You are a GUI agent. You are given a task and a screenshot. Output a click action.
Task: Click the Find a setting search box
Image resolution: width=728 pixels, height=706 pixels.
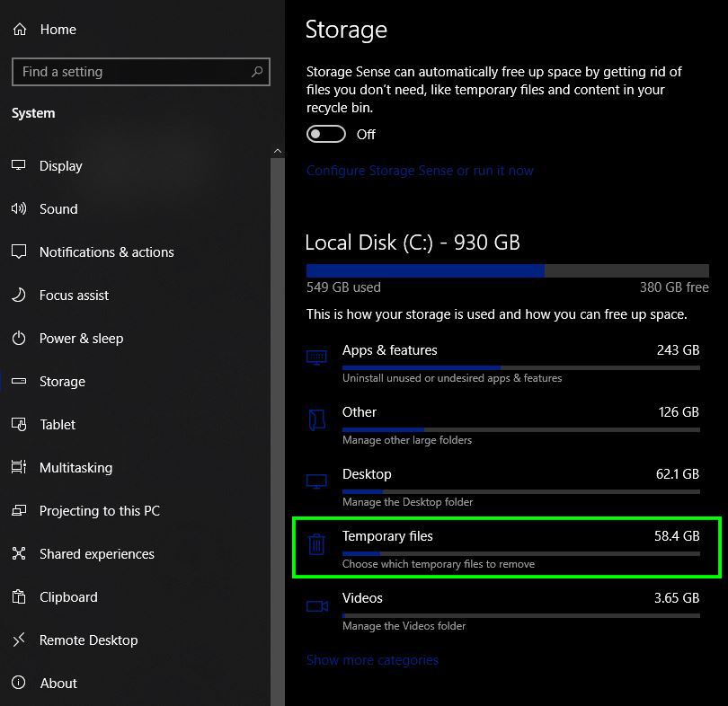click(140, 72)
